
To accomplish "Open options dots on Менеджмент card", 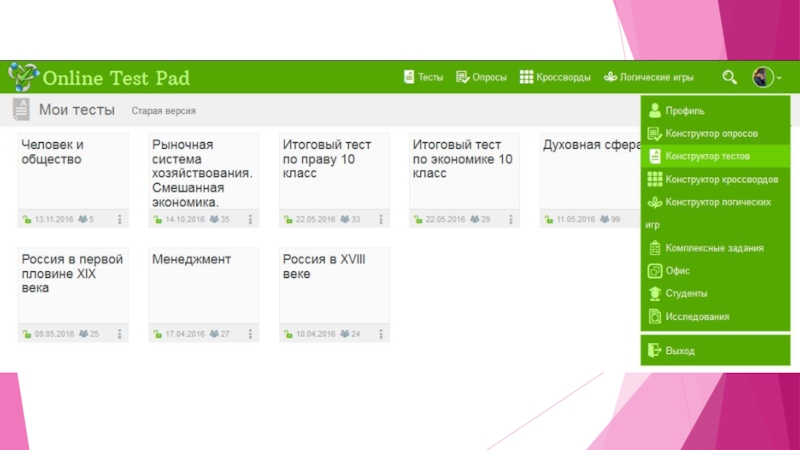I will point(251,334).
